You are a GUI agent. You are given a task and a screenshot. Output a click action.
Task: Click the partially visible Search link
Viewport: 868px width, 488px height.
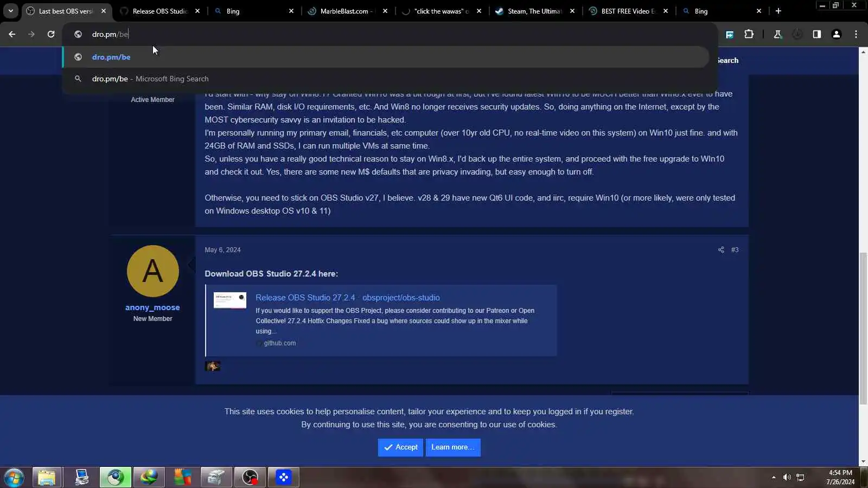pyautogui.click(x=727, y=60)
